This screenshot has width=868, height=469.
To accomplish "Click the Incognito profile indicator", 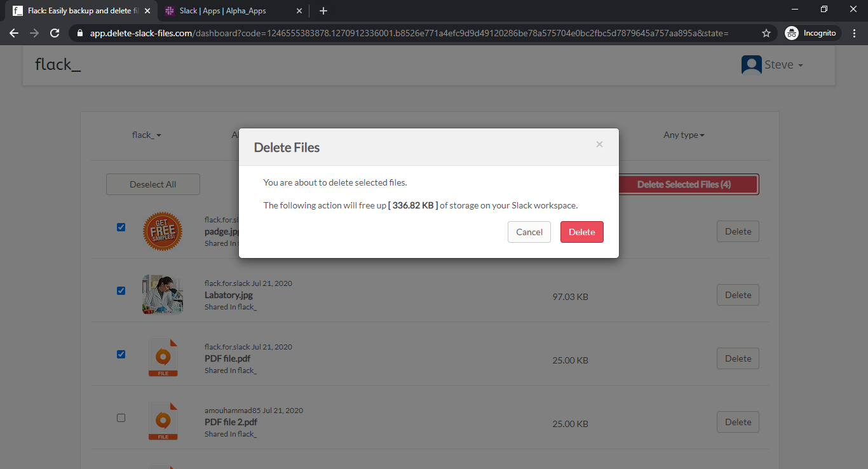I will click(x=813, y=33).
